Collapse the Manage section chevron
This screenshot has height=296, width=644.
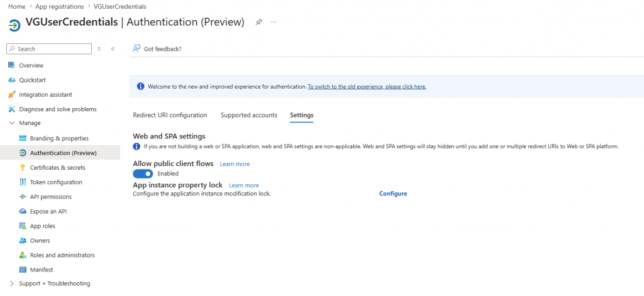tap(11, 123)
